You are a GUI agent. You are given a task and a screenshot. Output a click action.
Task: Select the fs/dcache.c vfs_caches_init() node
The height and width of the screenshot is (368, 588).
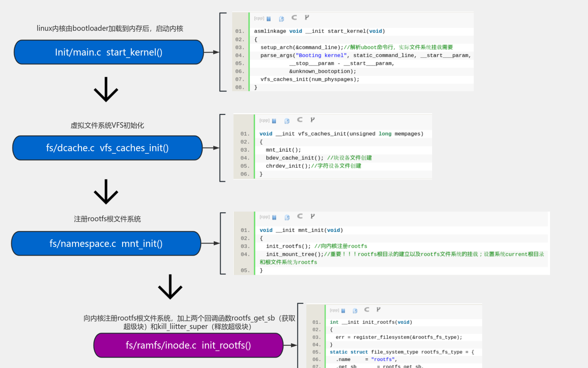click(x=107, y=148)
